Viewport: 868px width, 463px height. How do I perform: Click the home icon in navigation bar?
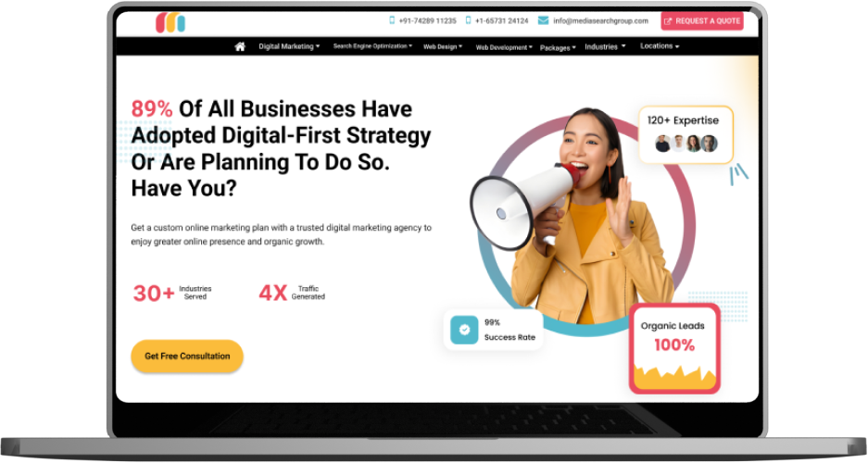240,46
